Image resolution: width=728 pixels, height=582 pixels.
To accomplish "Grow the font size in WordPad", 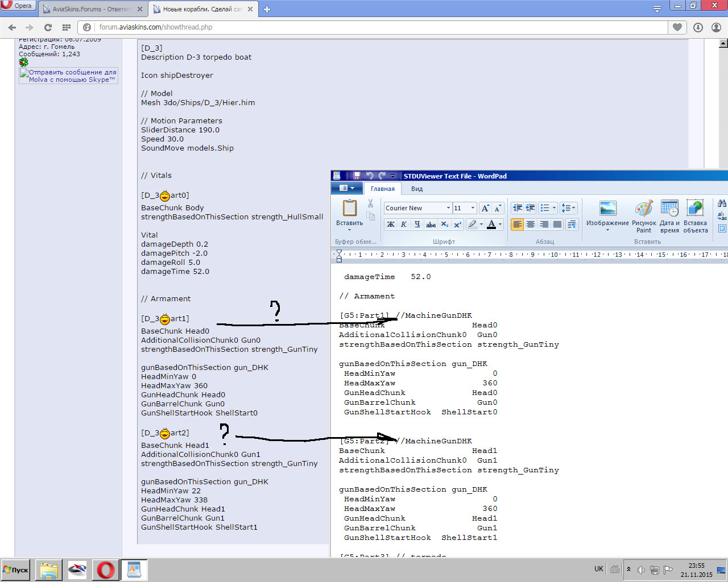I will 485,208.
